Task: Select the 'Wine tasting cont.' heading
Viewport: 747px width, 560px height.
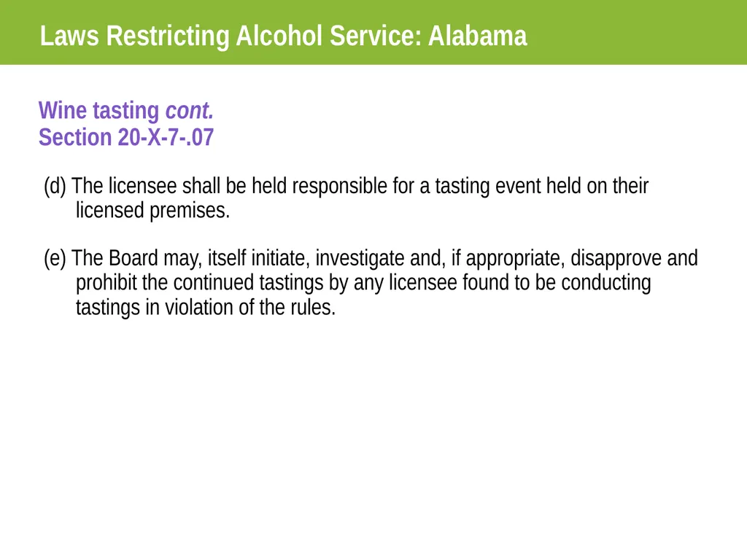Action: (x=126, y=111)
